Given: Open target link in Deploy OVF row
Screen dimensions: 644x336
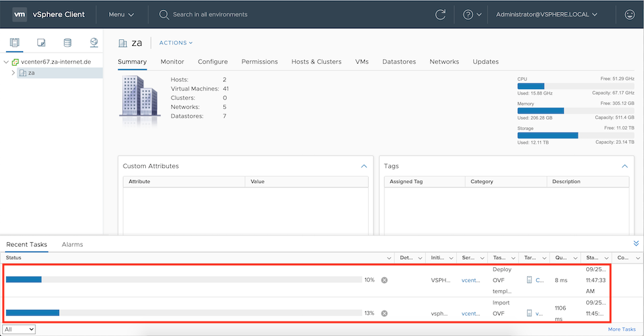Looking at the screenshot, I should [540, 280].
